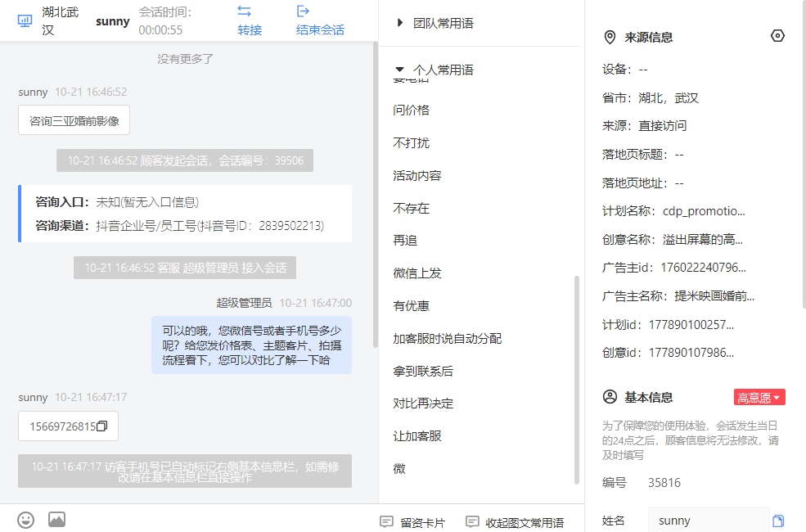Image resolution: width=806 pixels, height=532 pixels.
Task: Click the 落地页标题 entry
Action: (643, 155)
